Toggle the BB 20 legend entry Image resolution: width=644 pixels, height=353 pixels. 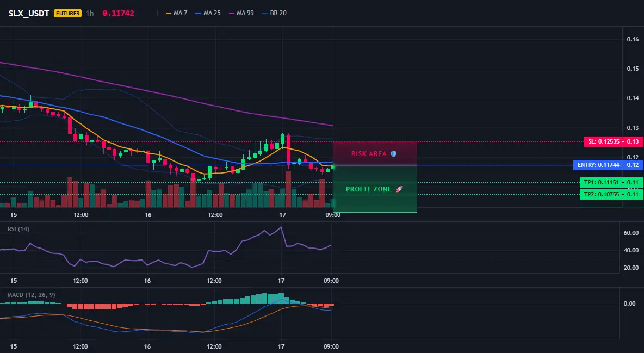[x=274, y=13]
